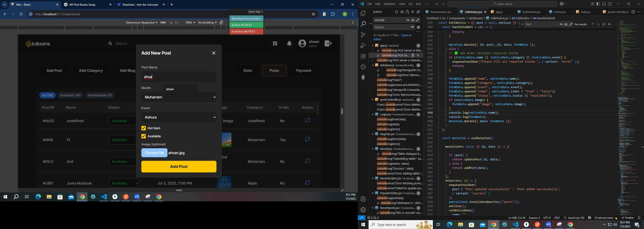Viewport: 644px width, 229px height.
Task: Open a new search editor
Action: 407,12
